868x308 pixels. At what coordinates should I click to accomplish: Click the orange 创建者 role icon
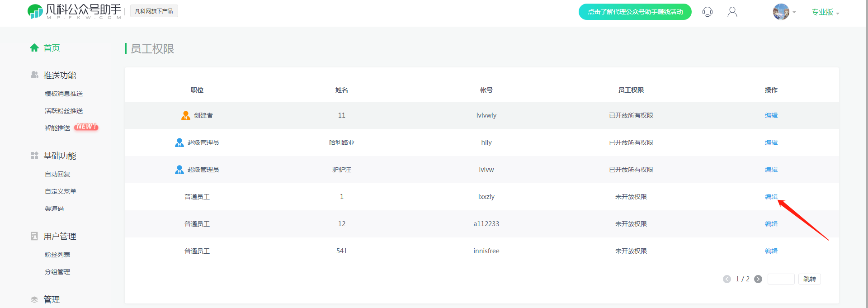tap(185, 115)
